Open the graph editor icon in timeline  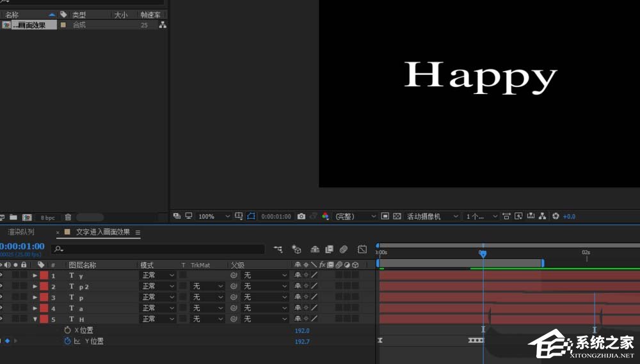(x=362, y=249)
